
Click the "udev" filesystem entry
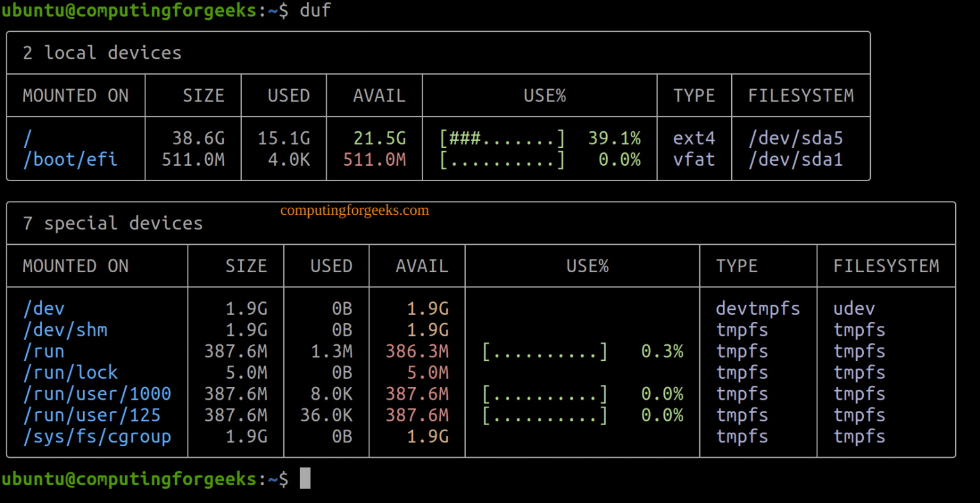[x=853, y=308]
